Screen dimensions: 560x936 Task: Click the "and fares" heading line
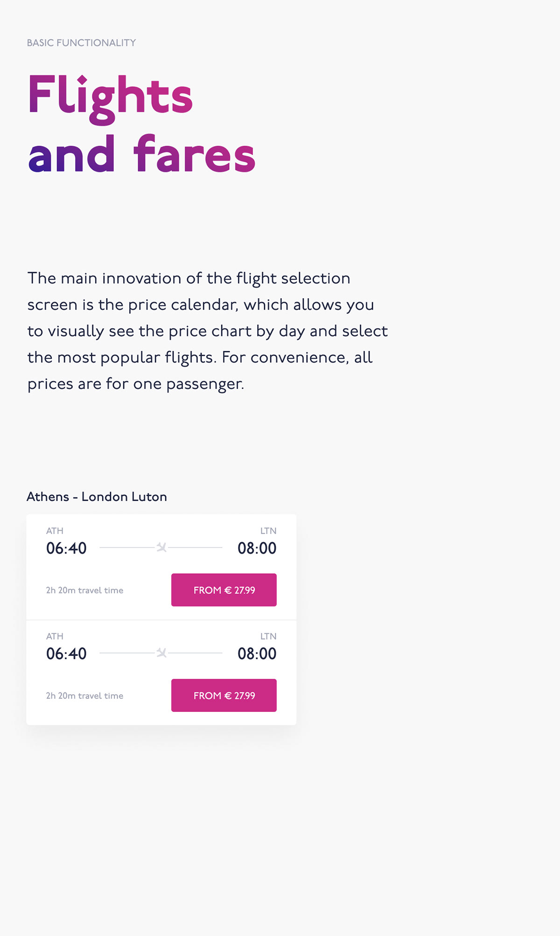point(141,155)
